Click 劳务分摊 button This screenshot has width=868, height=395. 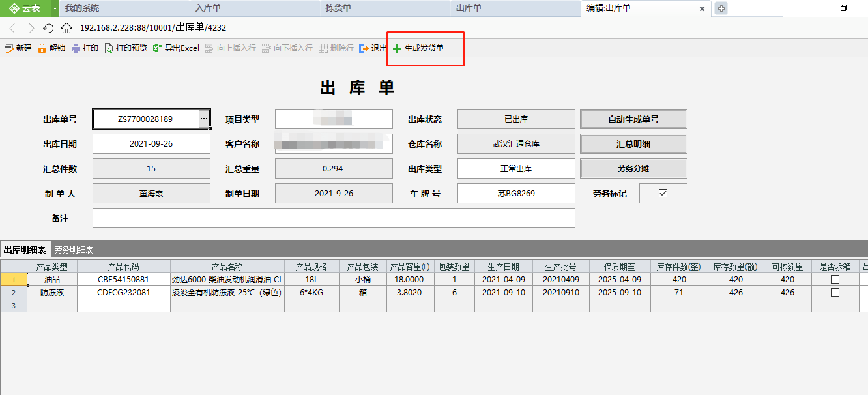click(x=633, y=169)
